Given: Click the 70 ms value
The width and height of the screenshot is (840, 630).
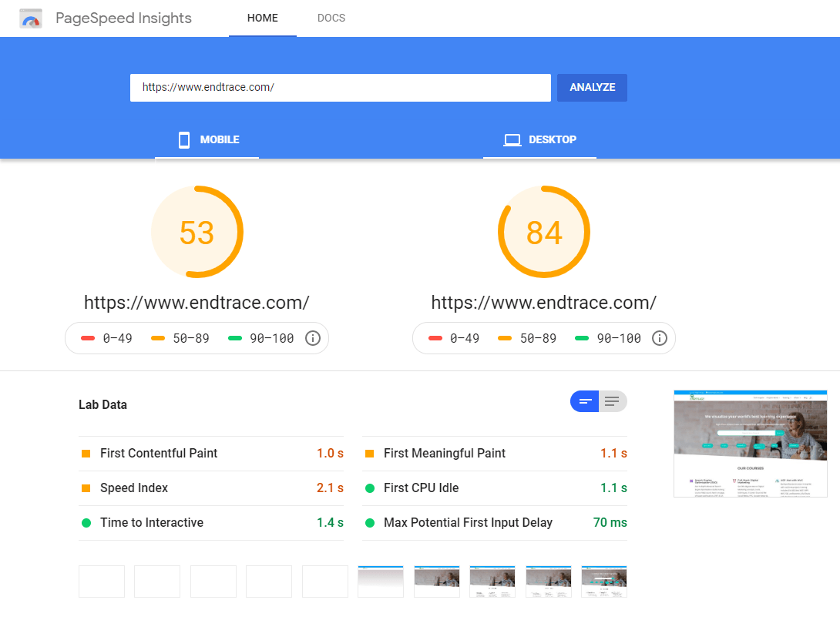Looking at the screenshot, I should tap(610, 523).
